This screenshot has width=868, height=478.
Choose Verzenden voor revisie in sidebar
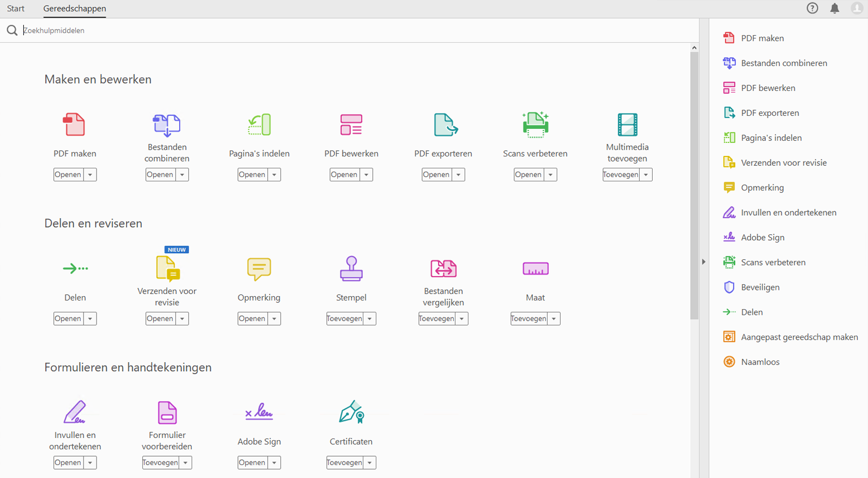click(x=784, y=163)
